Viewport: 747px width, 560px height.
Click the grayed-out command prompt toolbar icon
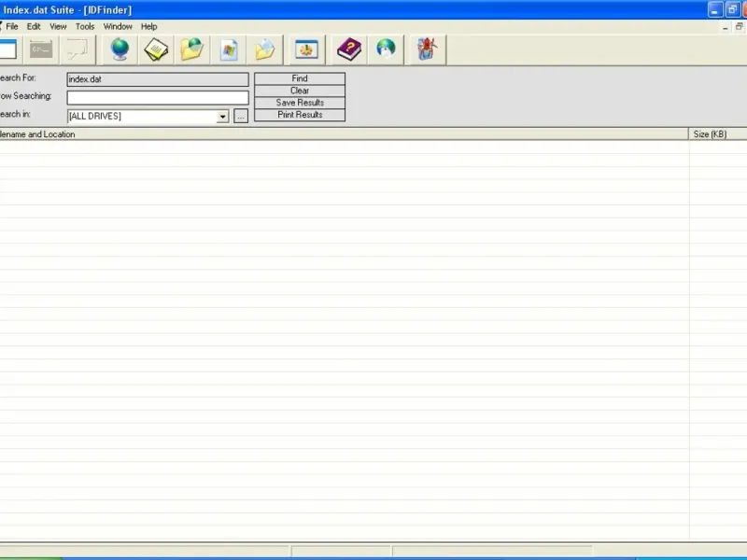[x=41, y=49]
